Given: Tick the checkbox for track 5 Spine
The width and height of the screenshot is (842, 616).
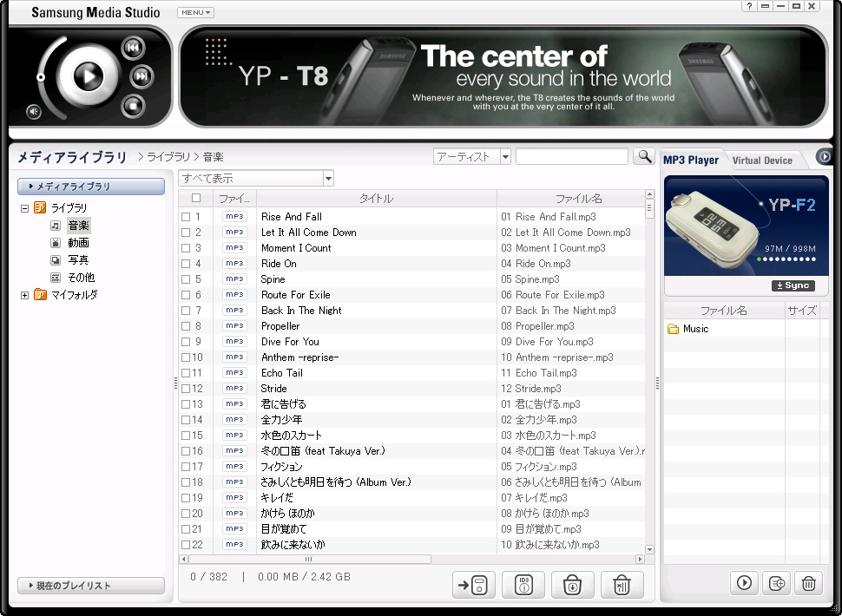Looking at the screenshot, I should point(186,279).
